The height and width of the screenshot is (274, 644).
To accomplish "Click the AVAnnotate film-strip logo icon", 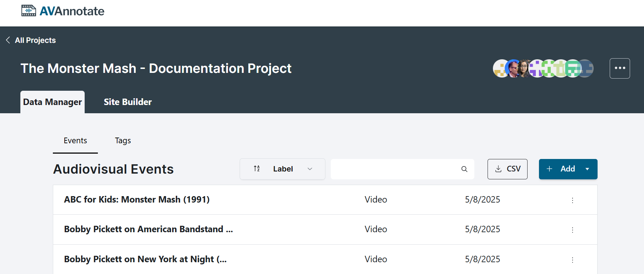I will pos(29,11).
